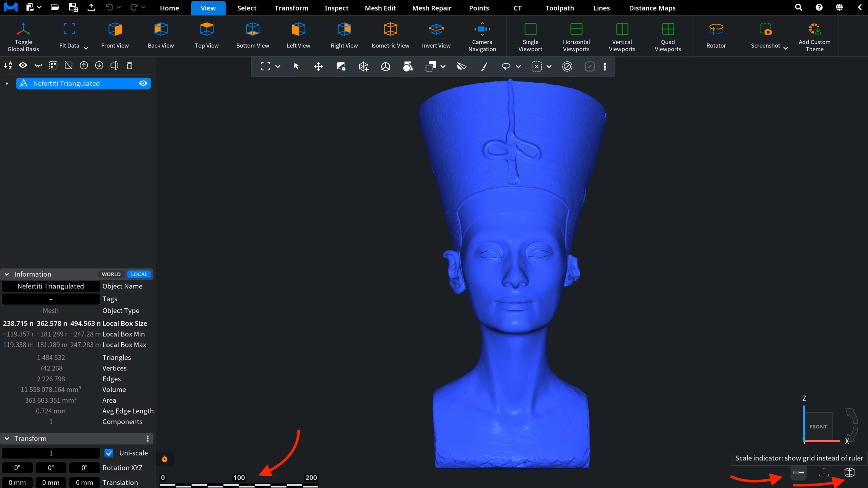Move selected object up in list
This screenshot has height=488, width=868.
point(84,65)
